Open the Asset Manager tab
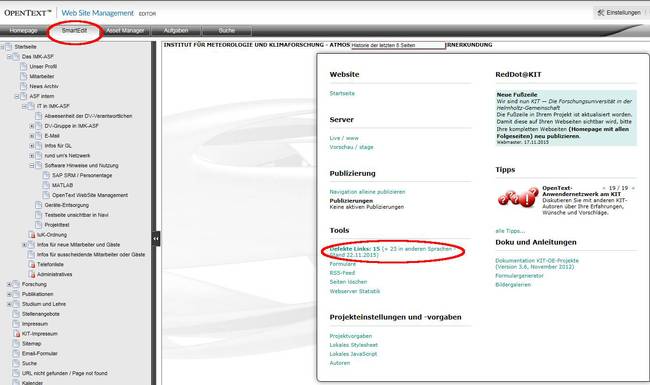Screen dimensions: 650x385 tap(125, 31)
